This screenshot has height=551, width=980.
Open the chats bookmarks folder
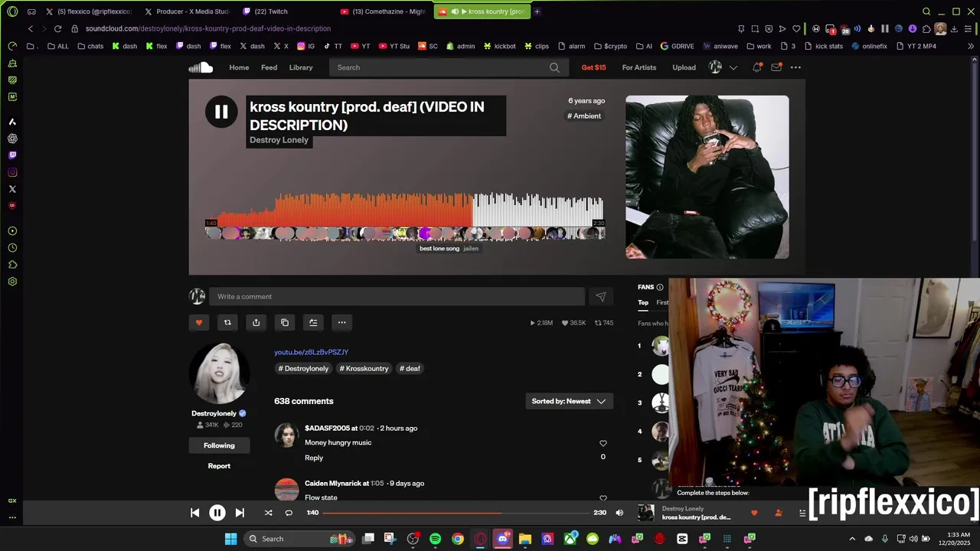point(90,46)
